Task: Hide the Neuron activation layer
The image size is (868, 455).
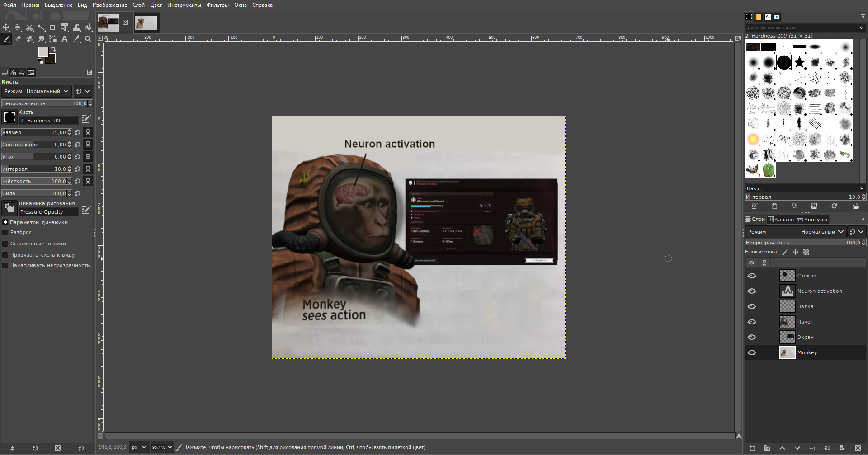Action: [x=752, y=291]
